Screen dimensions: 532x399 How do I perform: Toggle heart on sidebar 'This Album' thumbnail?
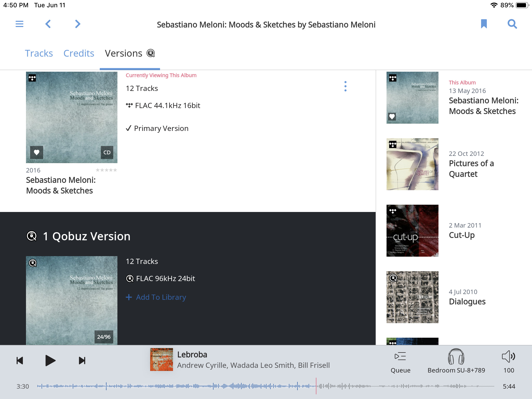click(392, 117)
